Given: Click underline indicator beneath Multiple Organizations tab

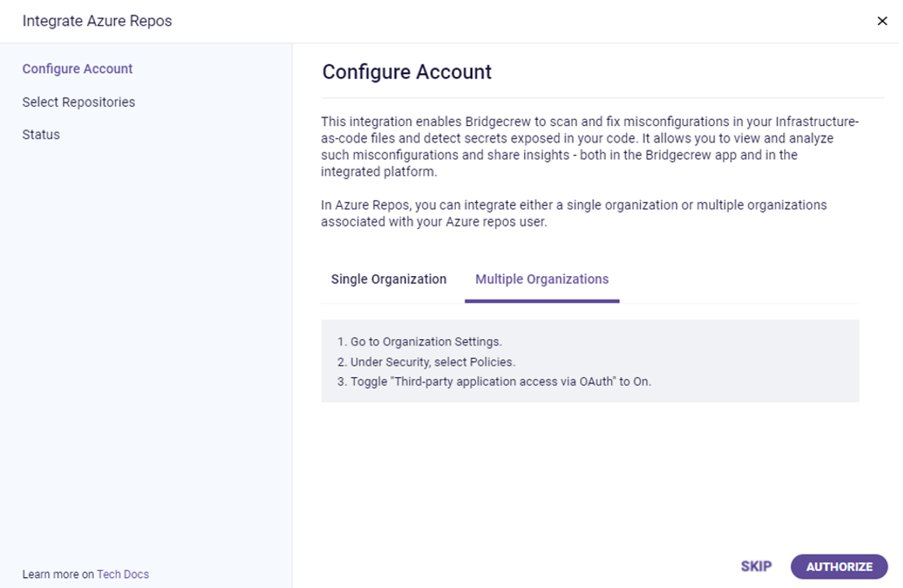Looking at the screenshot, I should coord(541,301).
